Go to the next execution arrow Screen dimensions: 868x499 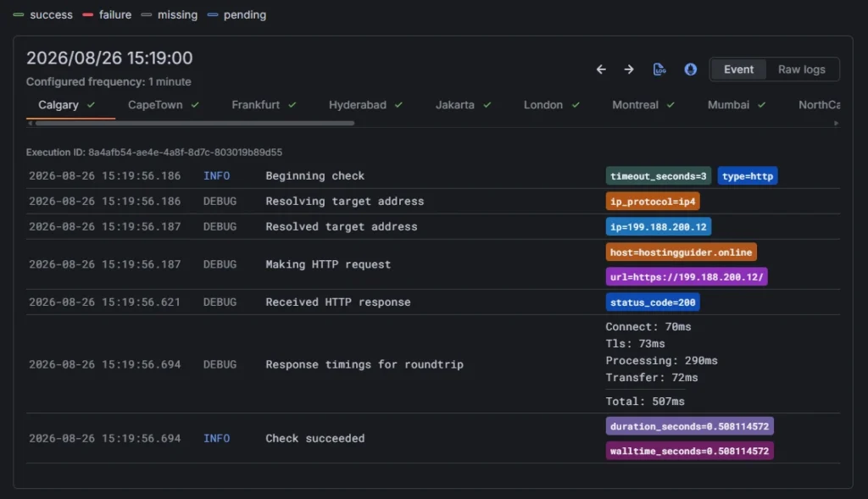tap(629, 69)
